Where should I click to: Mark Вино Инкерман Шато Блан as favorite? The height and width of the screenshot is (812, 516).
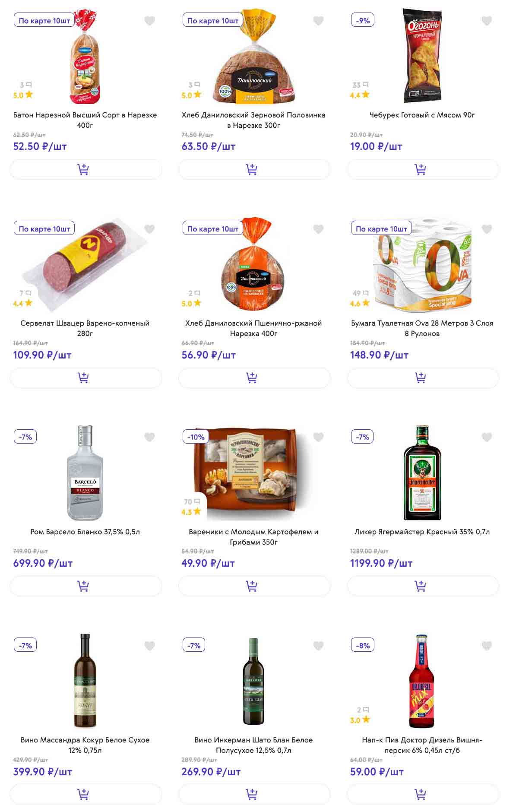pos(318,646)
